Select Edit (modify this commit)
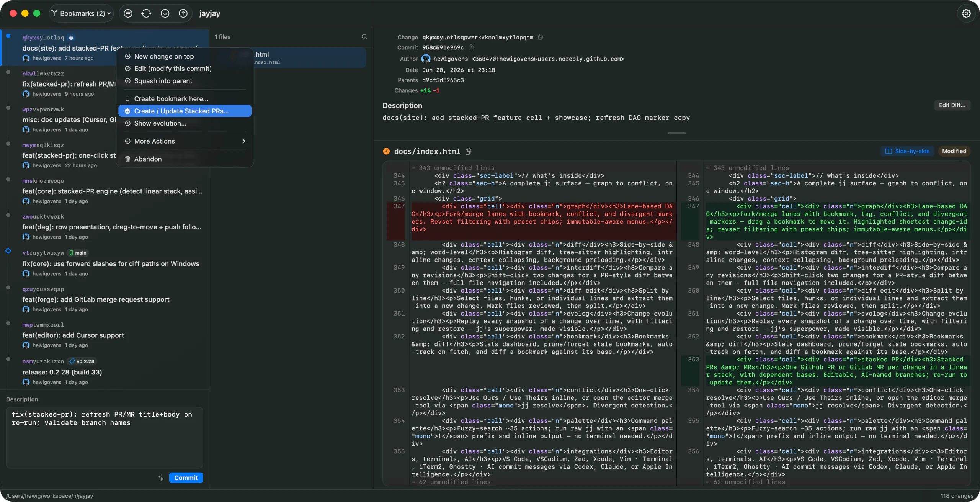Viewport: 980px width, 502px height. pyautogui.click(x=185, y=69)
